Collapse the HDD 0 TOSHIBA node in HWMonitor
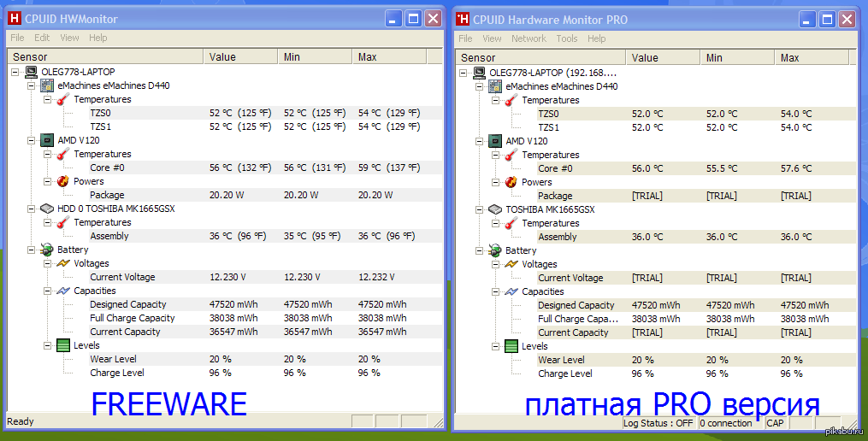Screen dimensions: 868x441 [31, 209]
